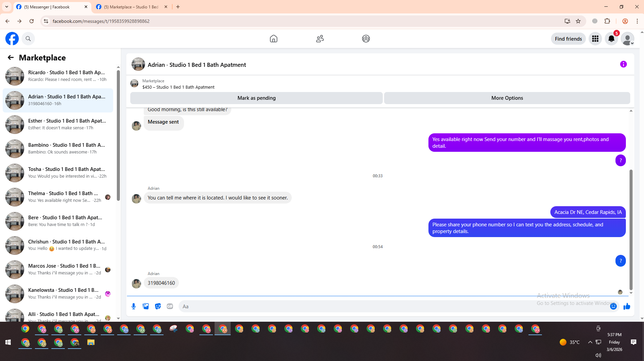Click the Find friends button
The width and height of the screenshot is (644, 361).
[x=568, y=39]
